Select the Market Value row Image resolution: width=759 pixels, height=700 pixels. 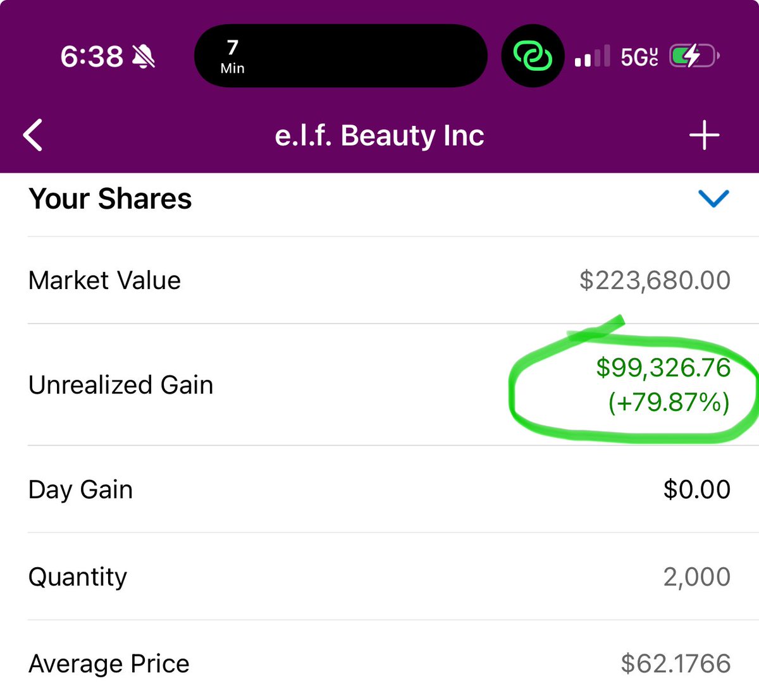click(379, 280)
